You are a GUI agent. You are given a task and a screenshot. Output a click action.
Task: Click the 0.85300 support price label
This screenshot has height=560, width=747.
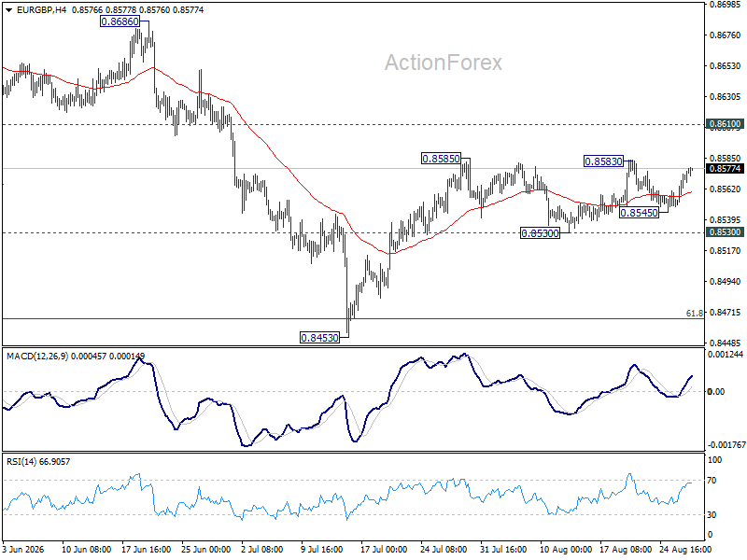[x=540, y=233]
